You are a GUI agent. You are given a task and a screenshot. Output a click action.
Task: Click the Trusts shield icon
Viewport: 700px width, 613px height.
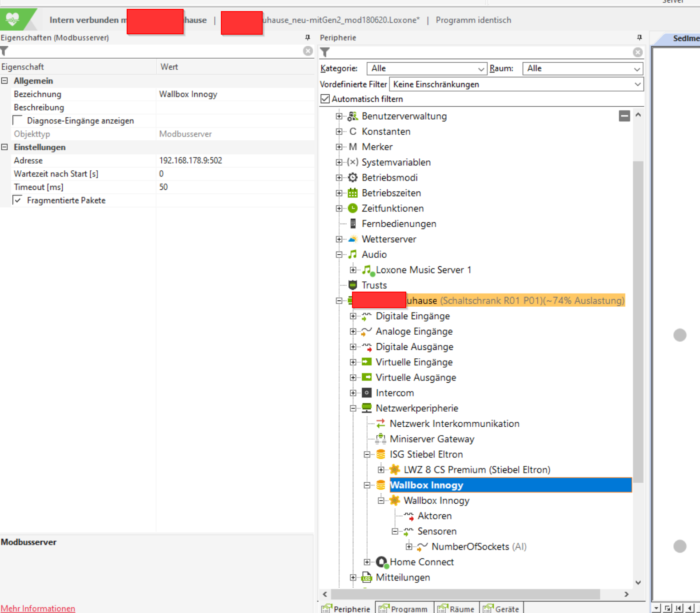(353, 285)
